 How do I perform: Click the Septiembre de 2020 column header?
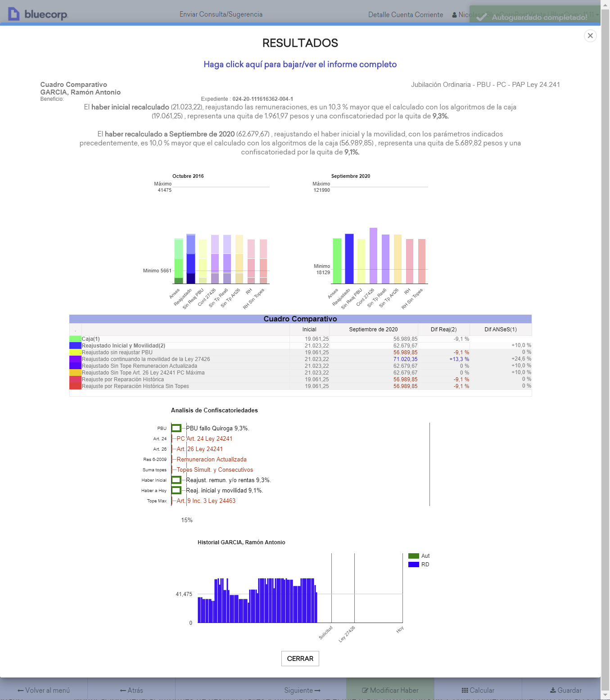point(373,330)
